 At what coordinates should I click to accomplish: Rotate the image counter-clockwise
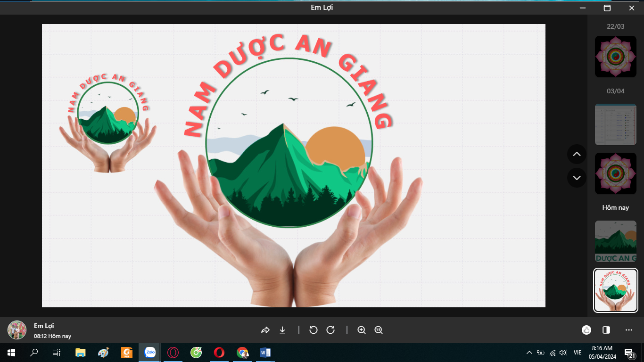point(314,330)
